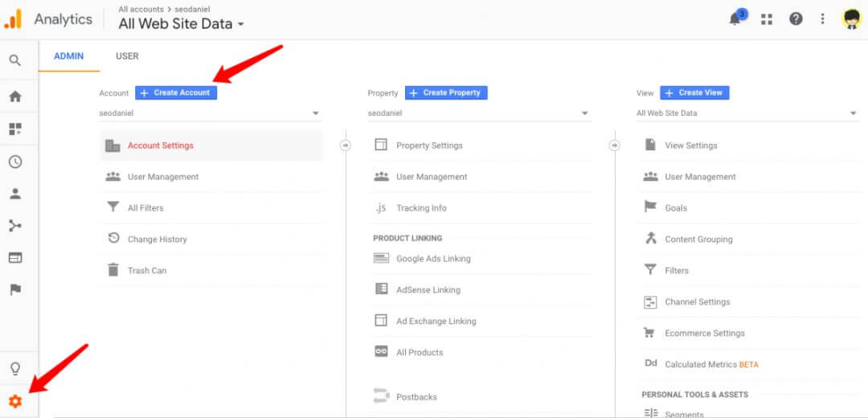Viewport: 868px width, 418px height.
Task: Click arrow connector between Account and Property
Action: tap(346, 145)
